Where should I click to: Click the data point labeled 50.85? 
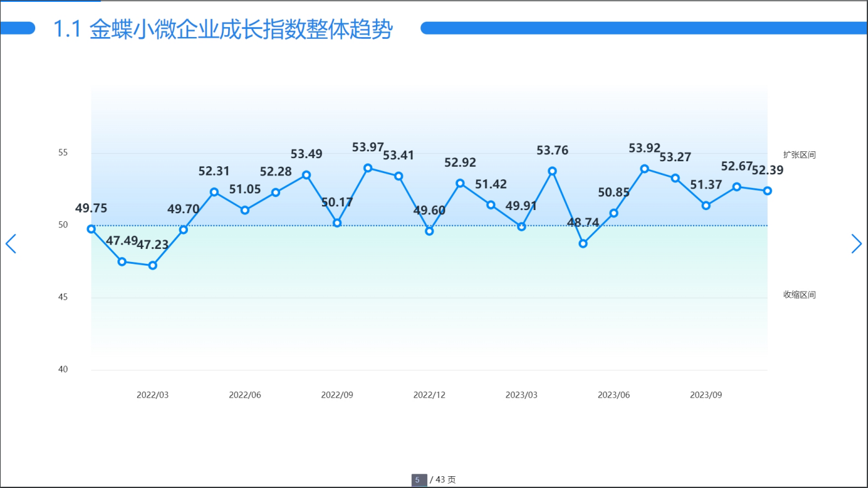pos(614,213)
